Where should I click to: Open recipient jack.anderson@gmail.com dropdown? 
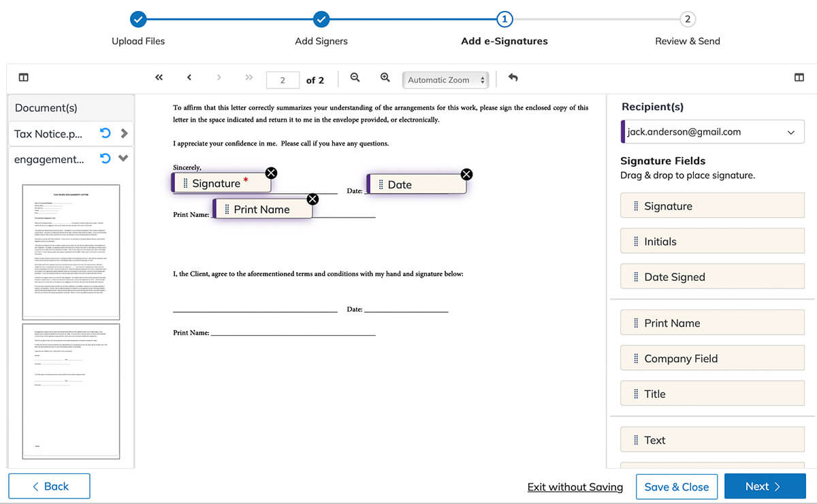coord(713,132)
